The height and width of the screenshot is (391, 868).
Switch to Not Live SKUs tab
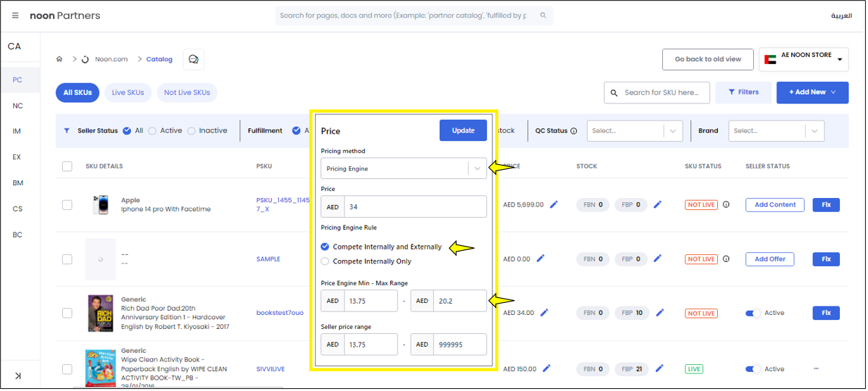coord(187,93)
